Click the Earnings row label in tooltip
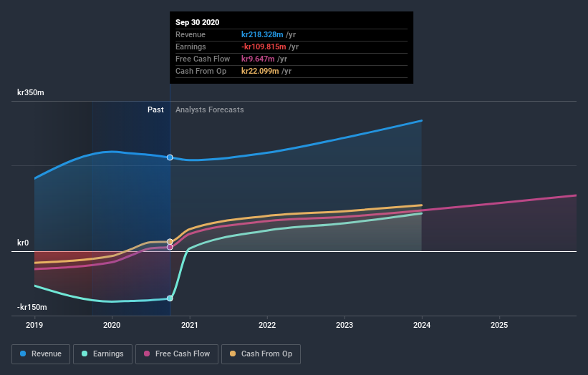Image resolution: width=588 pixels, height=375 pixels. [x=191, y=47]
